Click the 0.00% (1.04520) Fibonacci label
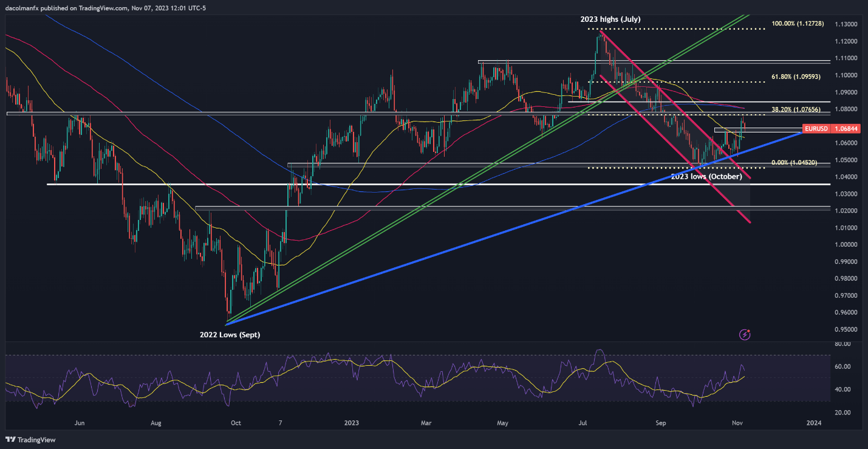 (794, 163)
